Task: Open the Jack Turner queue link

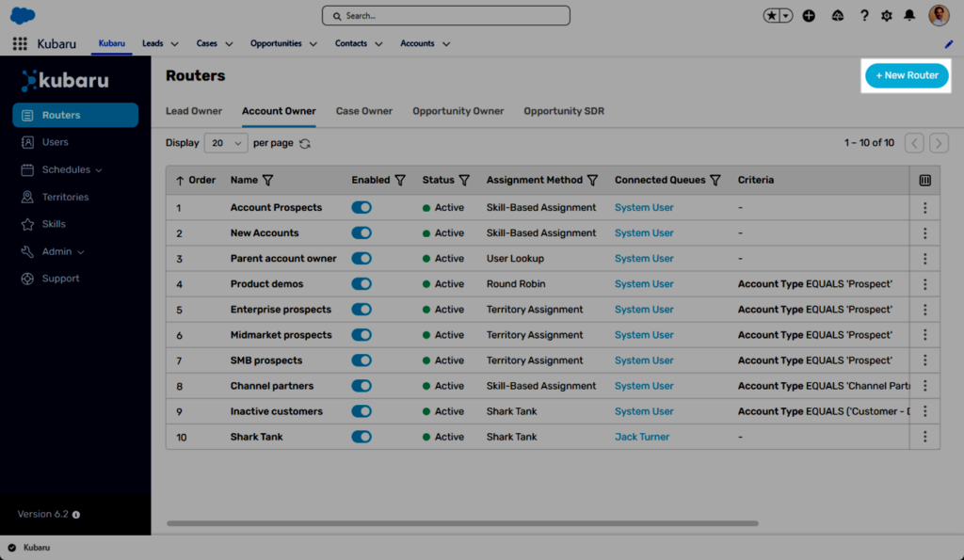Action: [642, 437]
